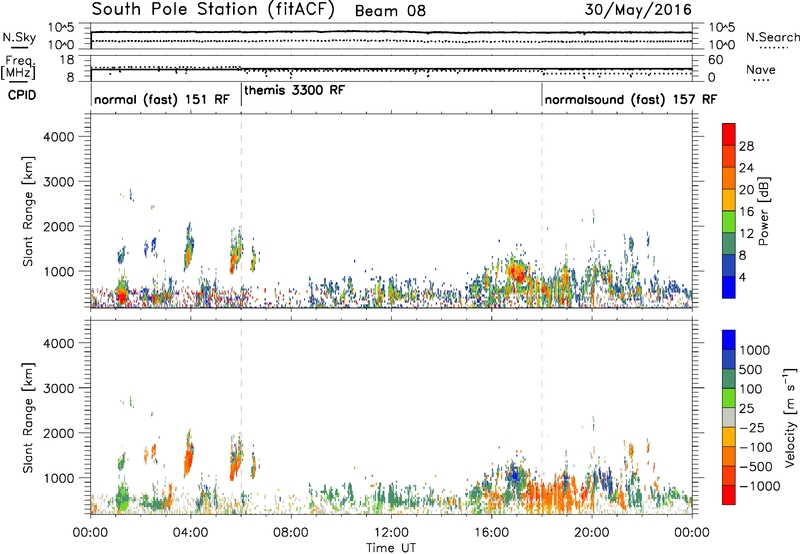The width and height of the screenshot is (800, 554).
Task: Click the 'N.Search' legend label
Action: [772, 37]
